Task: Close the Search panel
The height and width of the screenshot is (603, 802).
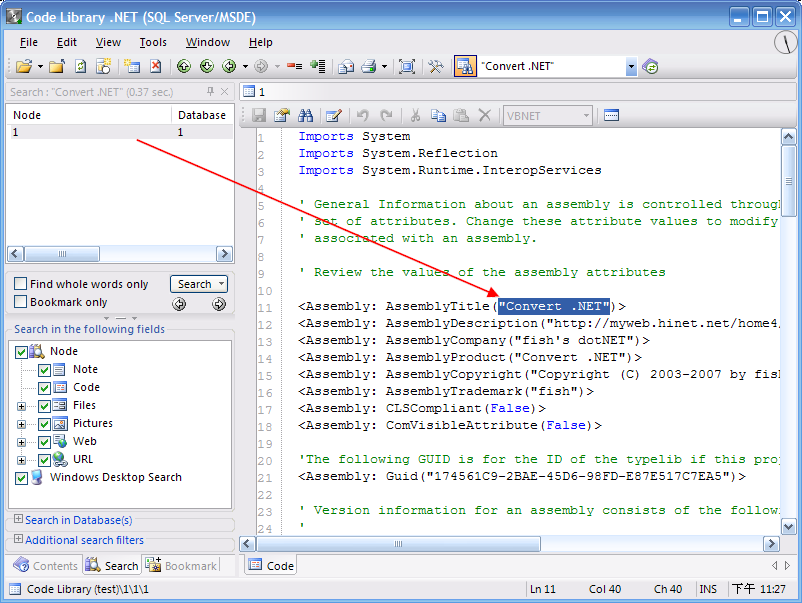Action: [x=224, y=92]
